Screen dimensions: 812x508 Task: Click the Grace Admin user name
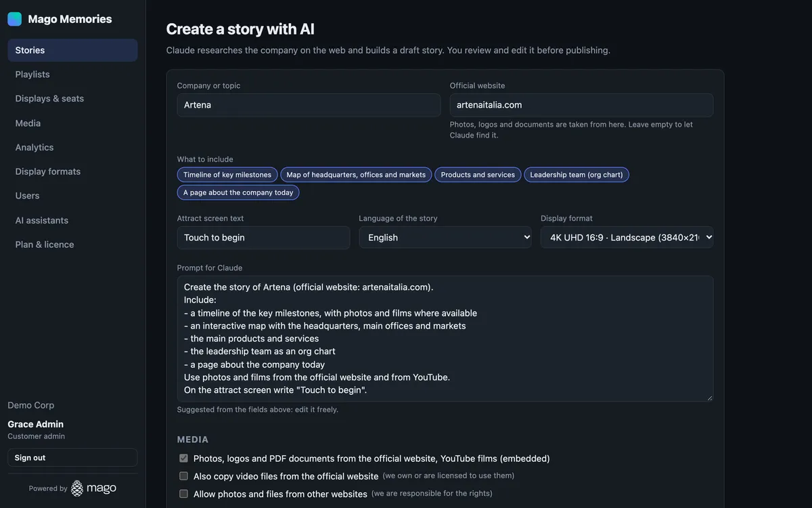pos(35,424)
